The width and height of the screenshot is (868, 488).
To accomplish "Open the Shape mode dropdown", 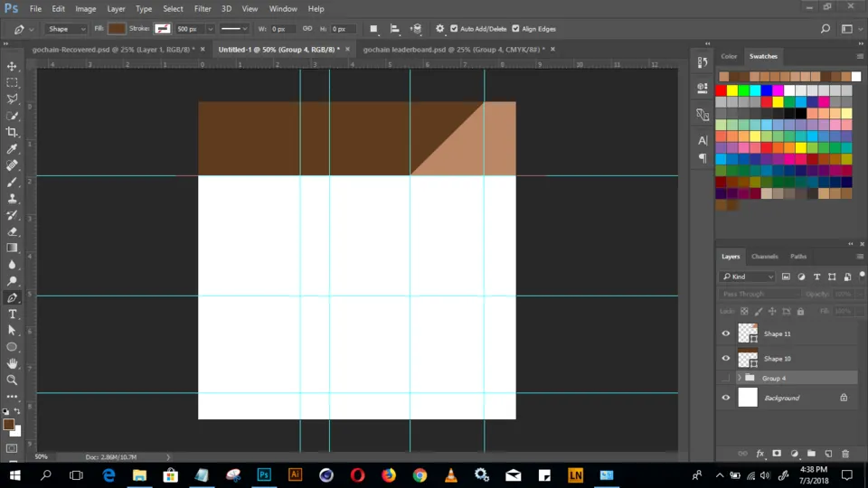I will 66,29.
